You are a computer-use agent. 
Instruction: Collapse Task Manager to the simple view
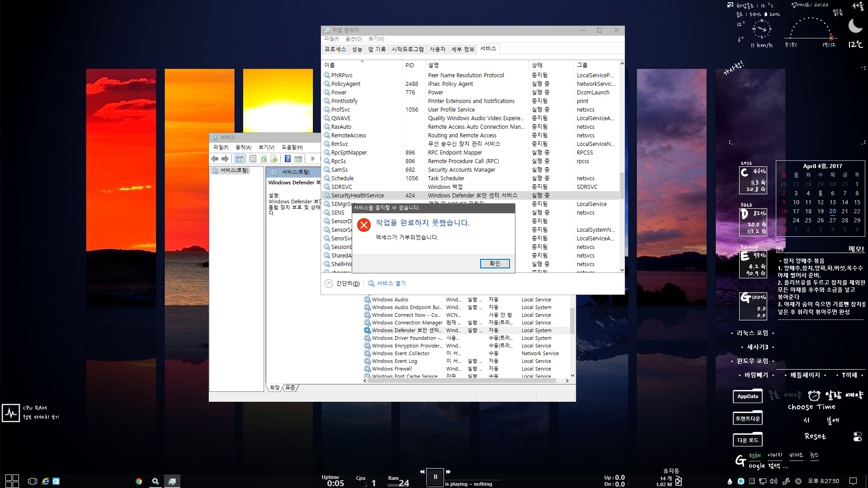tap(342, 283)
